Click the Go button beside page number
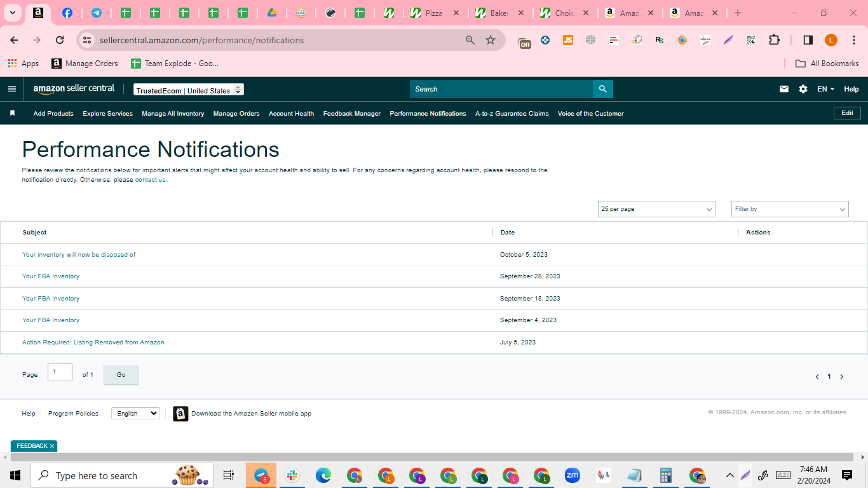 (121, 375)
